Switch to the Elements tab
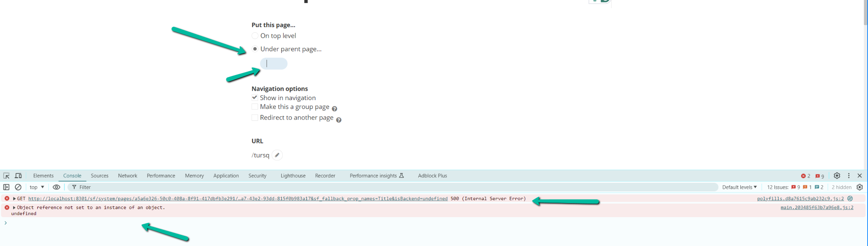 pos(43,176)
